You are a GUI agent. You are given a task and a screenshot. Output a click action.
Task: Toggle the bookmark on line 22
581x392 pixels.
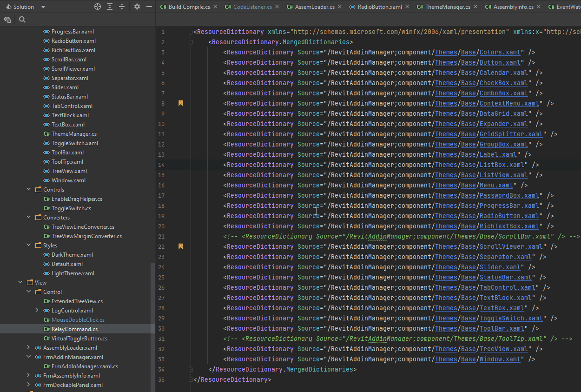click(x=181, y=246)
